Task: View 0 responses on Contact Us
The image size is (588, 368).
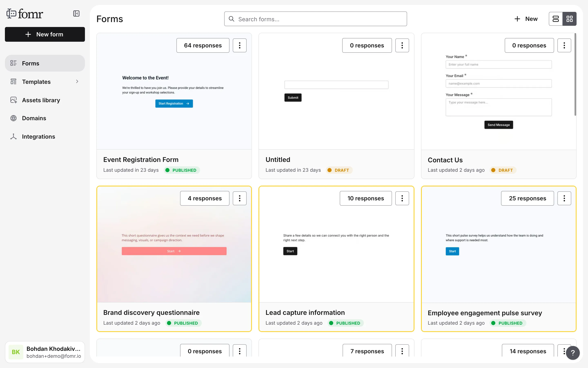Action: [529, 45]
